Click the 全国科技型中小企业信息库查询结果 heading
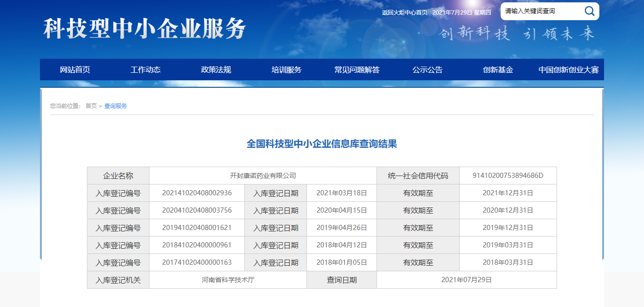The width and height of the screenshot is (644, 307). (x=322, y=144)
